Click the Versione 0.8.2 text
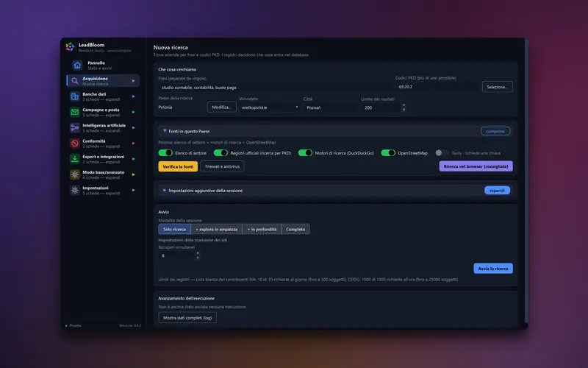Screen dimensions: 588x368 130,325
